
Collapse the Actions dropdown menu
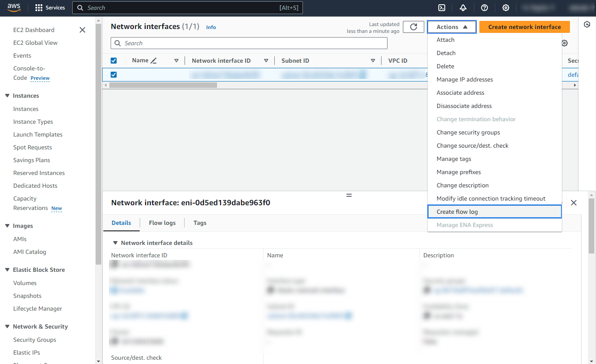pyautogui.click(x=452, y=27)
